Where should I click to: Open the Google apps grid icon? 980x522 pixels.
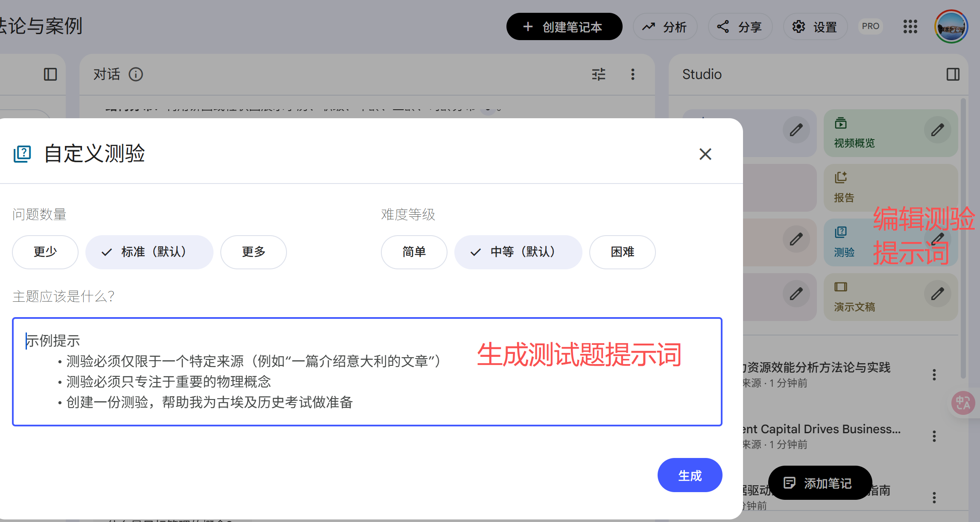click(910, 26)
